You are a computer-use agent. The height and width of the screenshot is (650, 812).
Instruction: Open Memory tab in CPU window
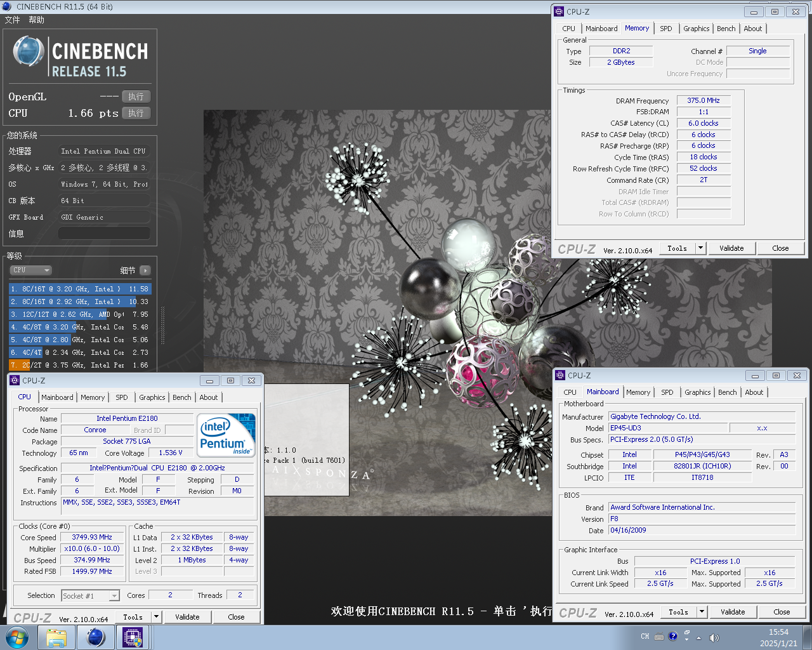coord(93,397)
